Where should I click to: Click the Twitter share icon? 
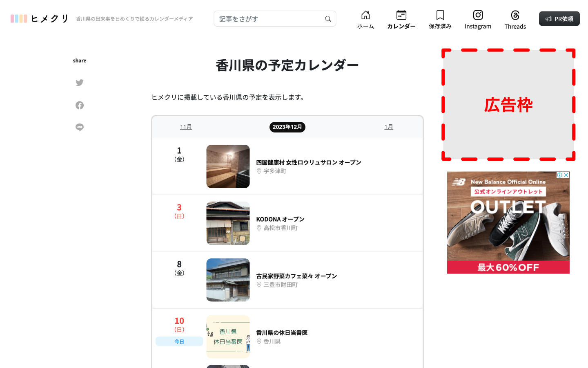coord(80,83)
